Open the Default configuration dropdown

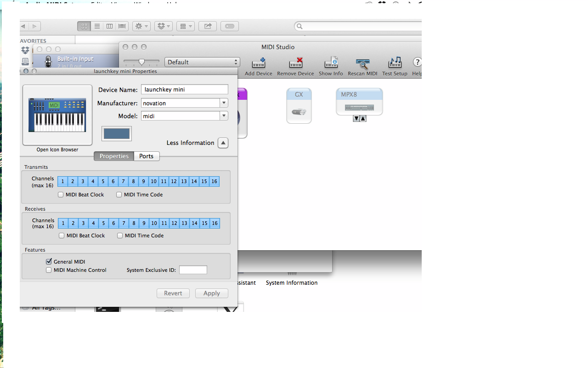(x=202, y=62)
